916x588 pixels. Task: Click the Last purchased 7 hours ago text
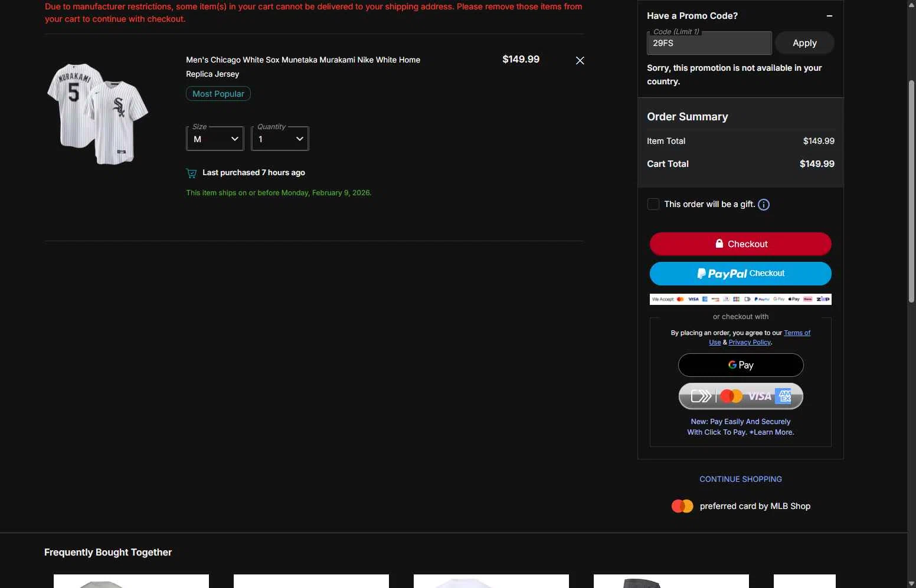click(254, 173)
